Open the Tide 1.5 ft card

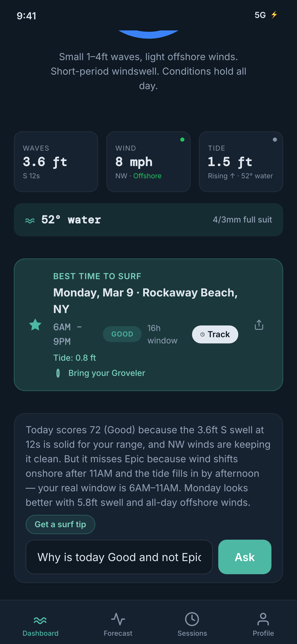pos(241,162)
